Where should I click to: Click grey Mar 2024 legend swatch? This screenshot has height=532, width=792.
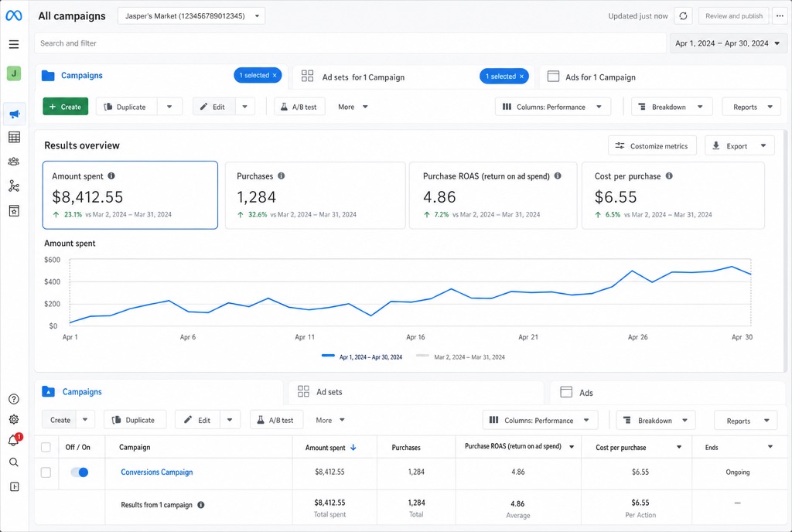click(422, 356)
